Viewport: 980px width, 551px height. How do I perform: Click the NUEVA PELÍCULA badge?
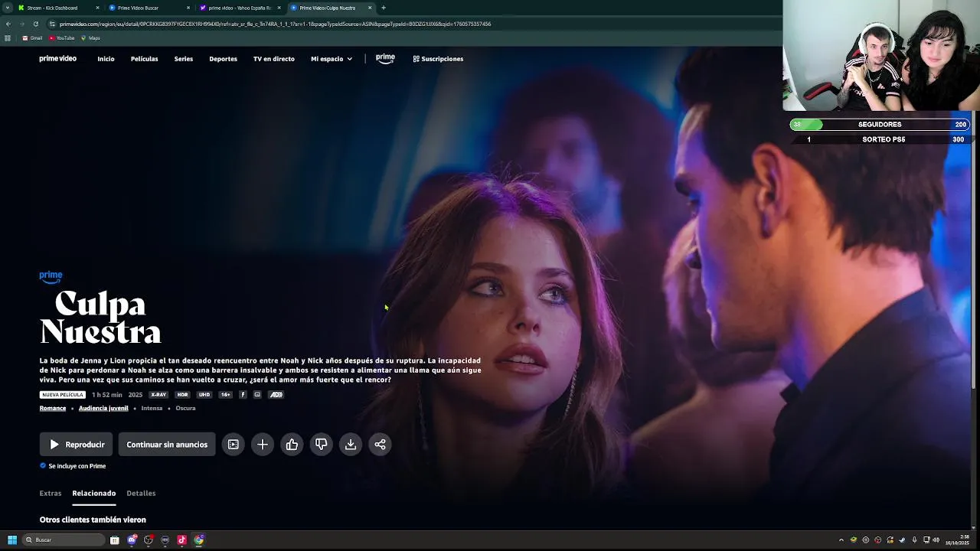coord(62,395)
